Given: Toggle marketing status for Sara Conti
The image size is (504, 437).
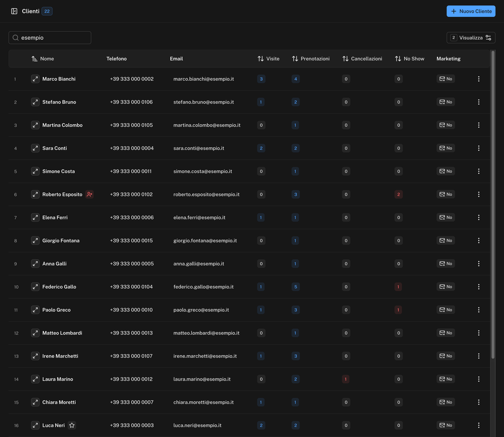Looking at the screenshot, I should pyautogui.click(x=445, y=148).
